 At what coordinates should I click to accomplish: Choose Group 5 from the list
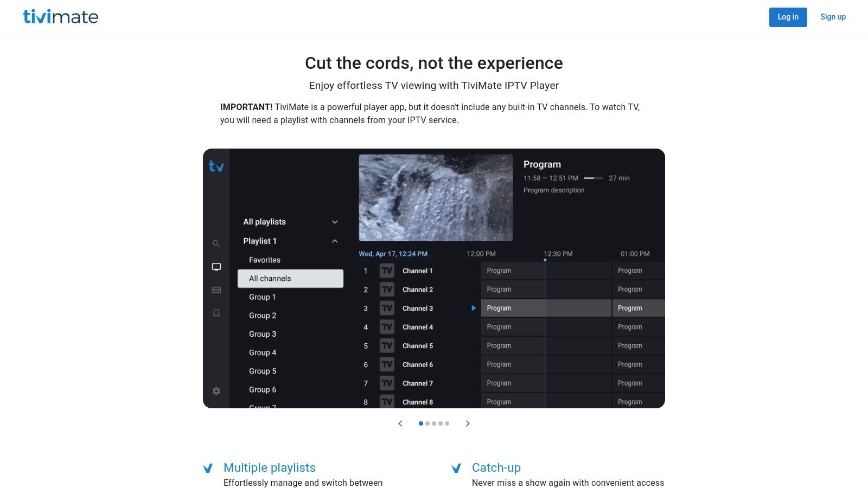tap(263, 371)
